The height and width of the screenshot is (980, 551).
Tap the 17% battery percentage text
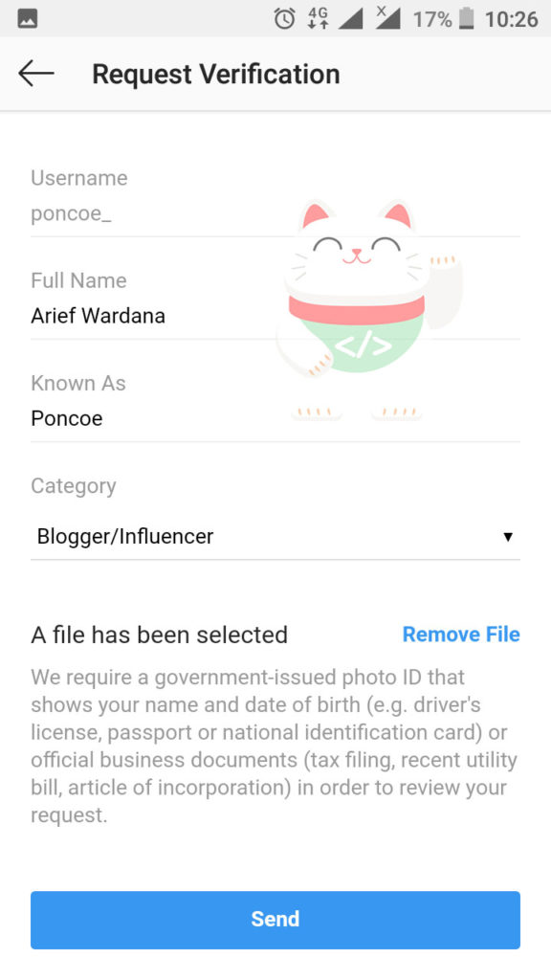click(x=432, y=19)
